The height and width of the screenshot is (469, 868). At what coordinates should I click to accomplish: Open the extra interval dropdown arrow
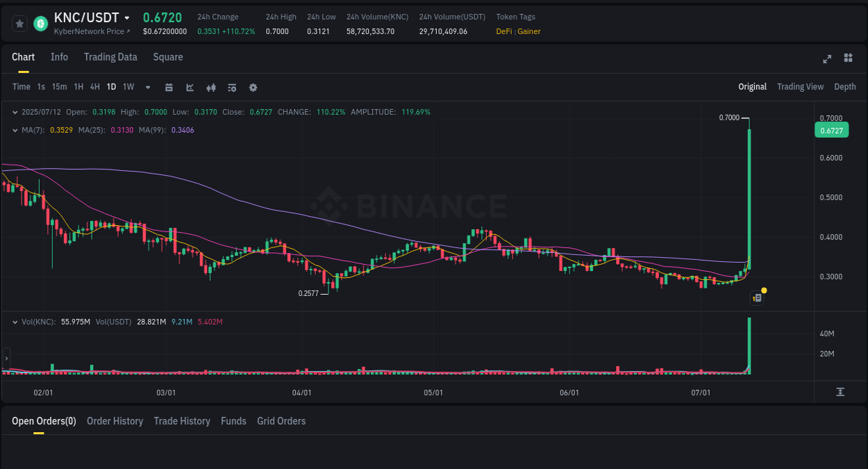(x=147, y=87)
